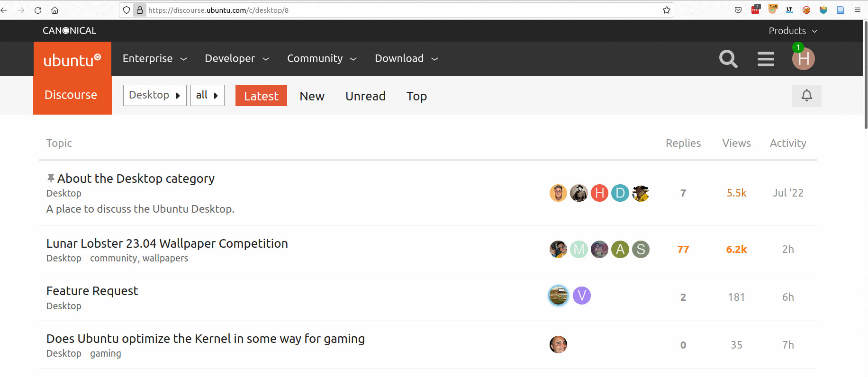Click '5.5k' views for About the Desktop

[736, 193]
